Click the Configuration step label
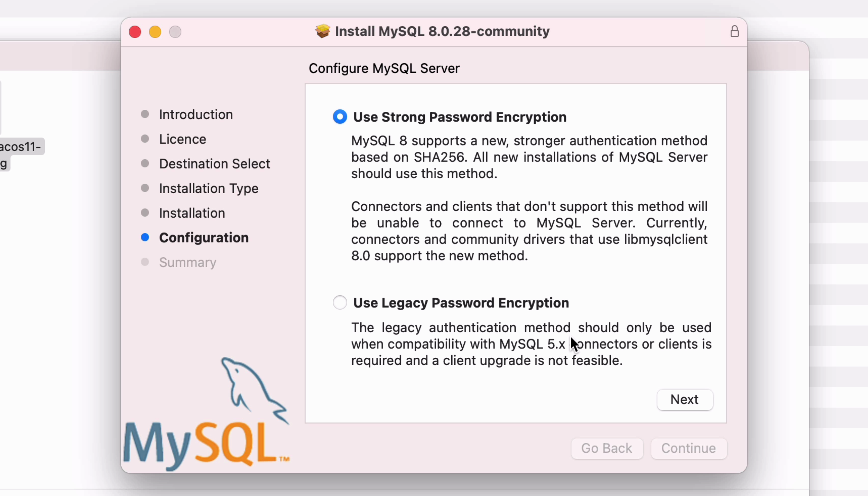This screenshot has width=868, height=496. click(x=204, y=238)
